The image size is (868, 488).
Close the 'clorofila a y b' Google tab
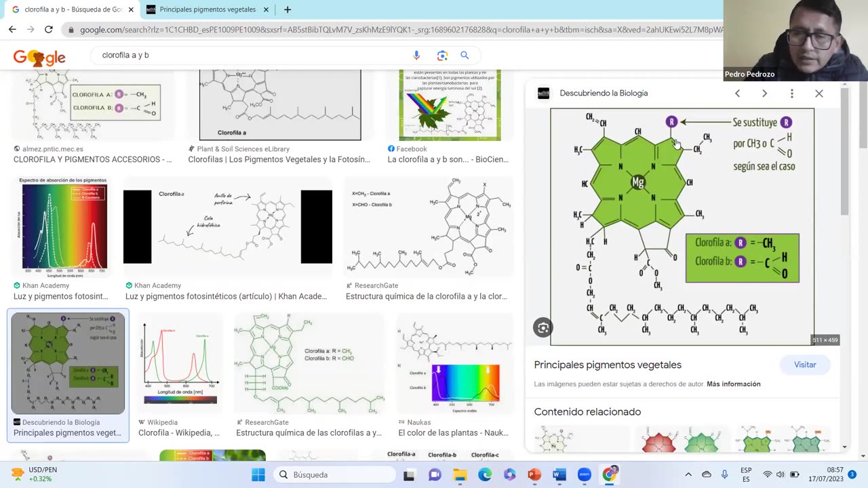pos(131,9)
